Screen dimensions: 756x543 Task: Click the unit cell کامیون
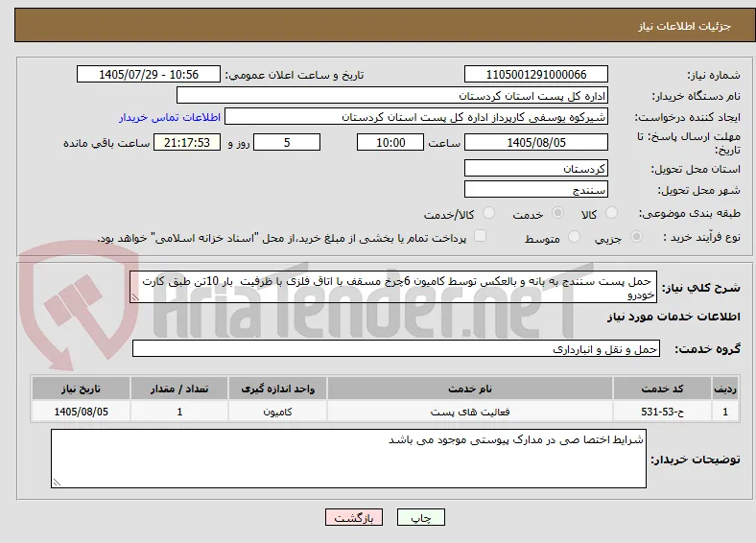(277, 412)
